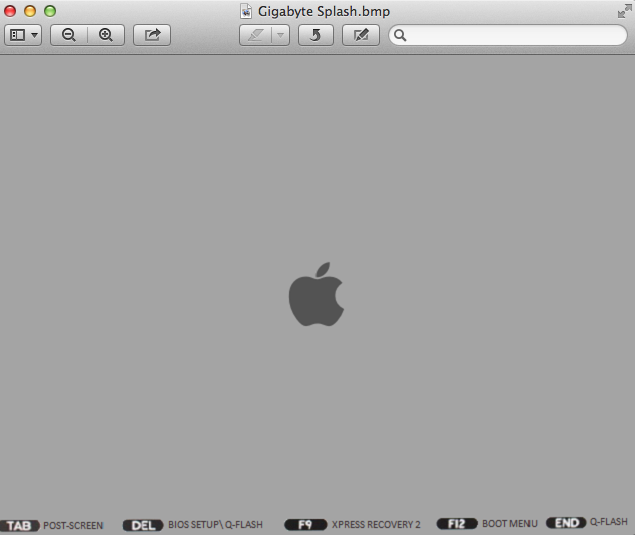
Task: Click the XPRESS RECOVERY 2 label
Action: pyautogui.click(x=376, y=524)
